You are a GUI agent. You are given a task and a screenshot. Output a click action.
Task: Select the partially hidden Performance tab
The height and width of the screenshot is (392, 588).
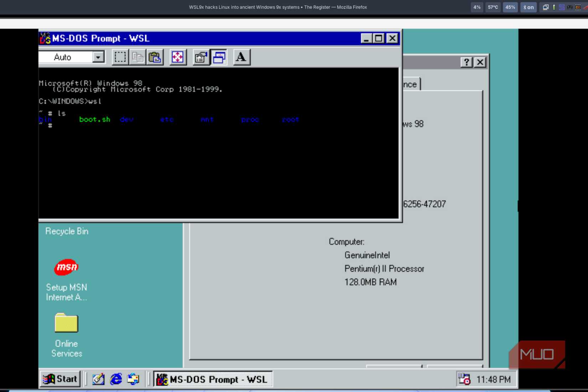click(x=411, y=84)
